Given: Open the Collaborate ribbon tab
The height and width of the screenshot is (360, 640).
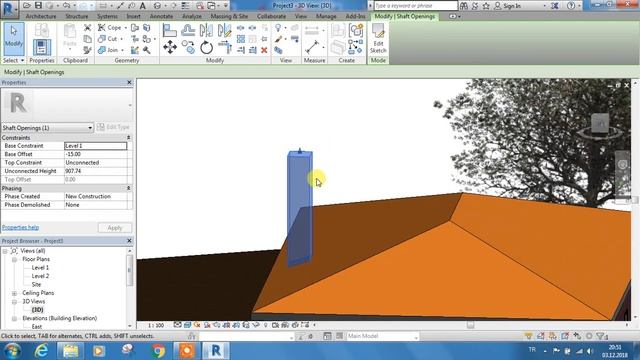Looking at the screenshot, I should 271,16.
